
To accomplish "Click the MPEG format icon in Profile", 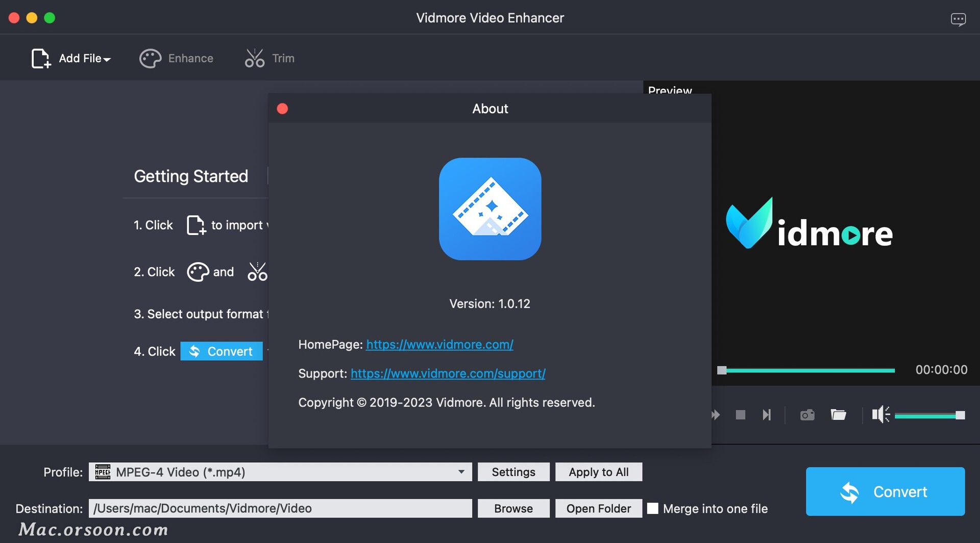I will [x=103, y=471].
